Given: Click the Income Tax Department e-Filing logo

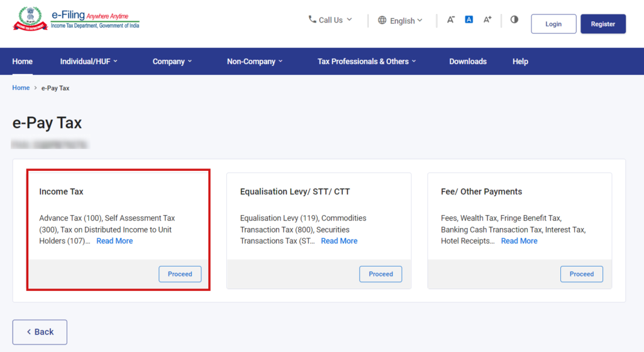Looking at the screenshot, I should tap(75, 20).
